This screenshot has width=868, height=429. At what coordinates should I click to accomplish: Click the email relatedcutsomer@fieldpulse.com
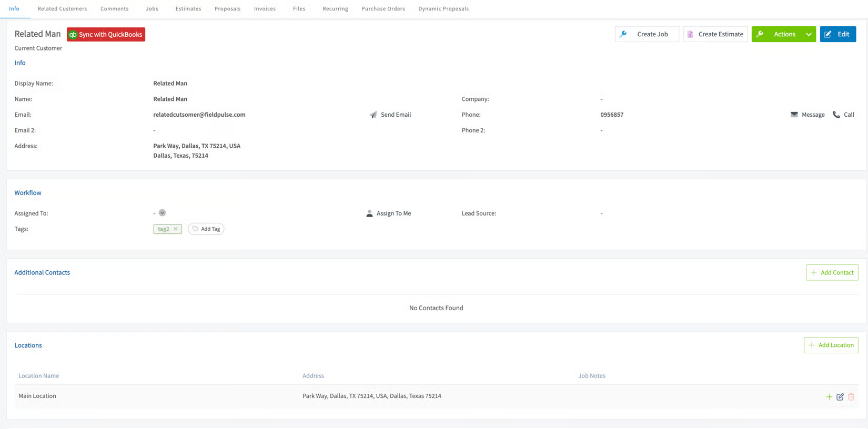tap(199, 115)
